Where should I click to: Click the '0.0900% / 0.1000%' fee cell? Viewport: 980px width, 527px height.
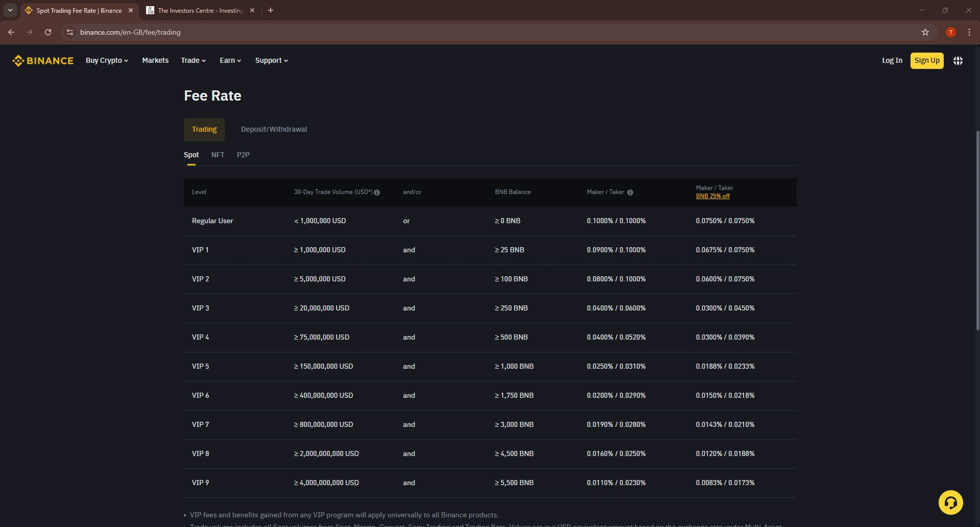coord(616,250)
